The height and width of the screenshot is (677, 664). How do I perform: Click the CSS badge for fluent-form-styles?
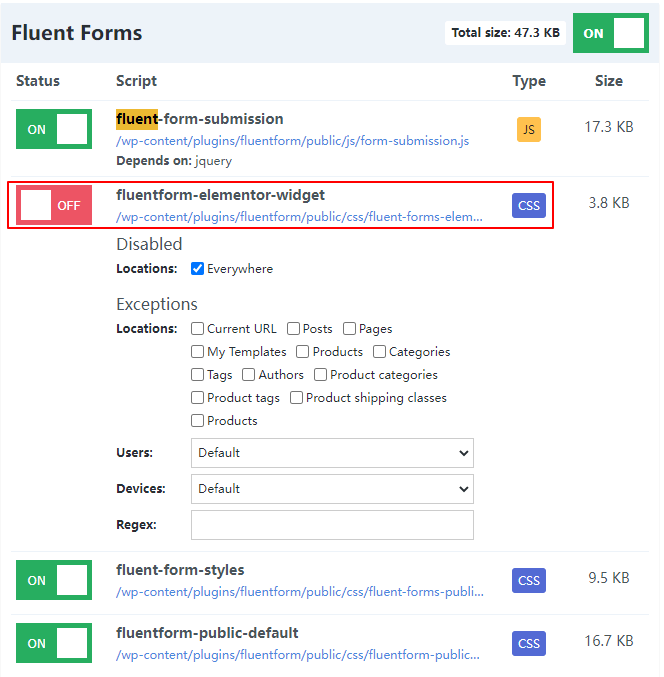pos(528,580)
